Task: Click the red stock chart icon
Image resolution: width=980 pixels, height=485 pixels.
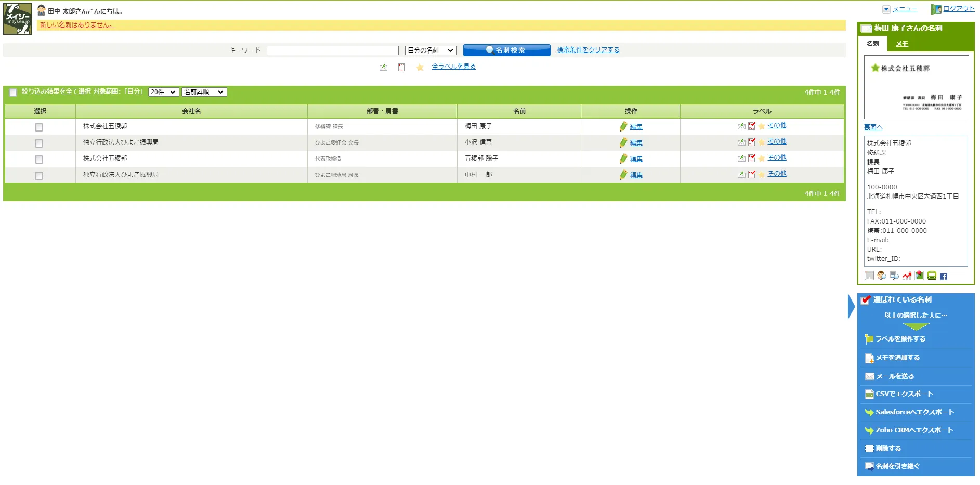Action: (x=907, y=276)
